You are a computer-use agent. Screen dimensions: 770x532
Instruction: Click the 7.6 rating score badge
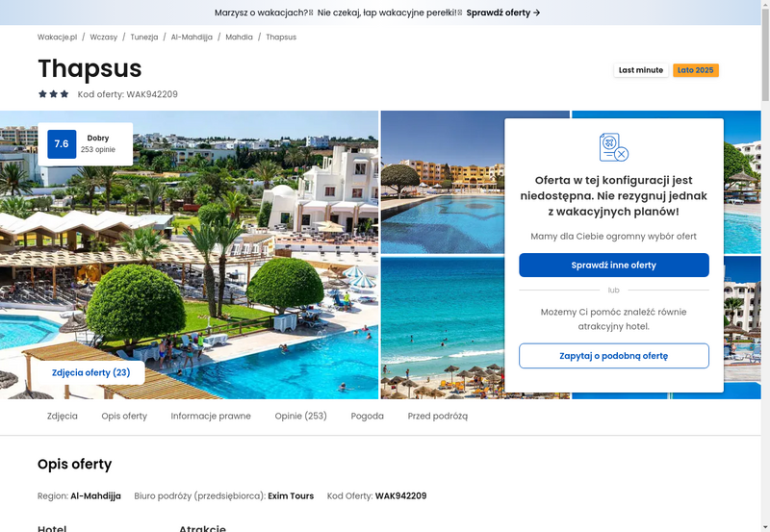click(x=62, y=143)
